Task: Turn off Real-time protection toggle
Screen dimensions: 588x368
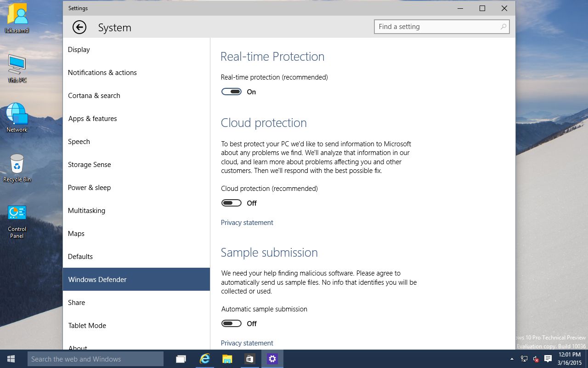Action: coord(232,92)
